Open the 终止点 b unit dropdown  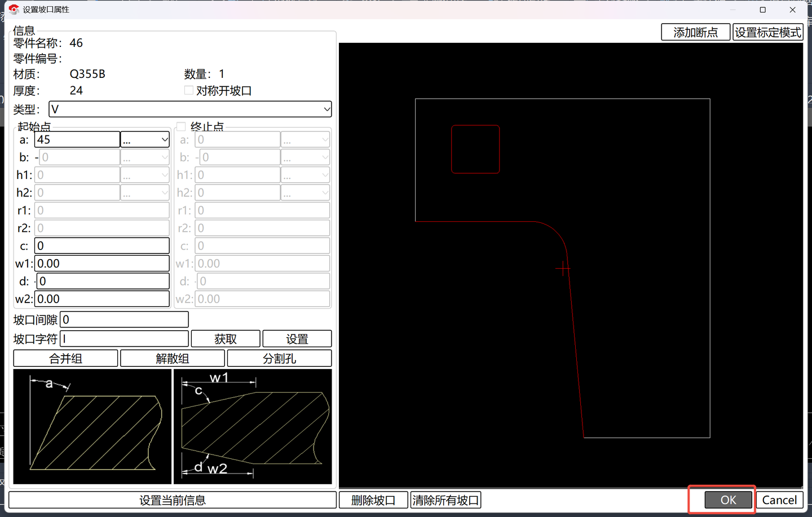point(305,157)
